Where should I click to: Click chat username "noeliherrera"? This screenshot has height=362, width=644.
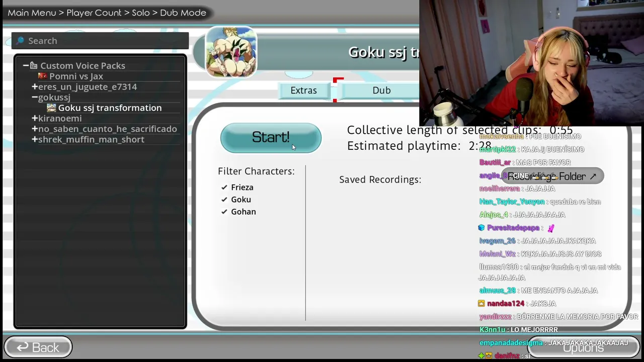click(x=500, y=189)
